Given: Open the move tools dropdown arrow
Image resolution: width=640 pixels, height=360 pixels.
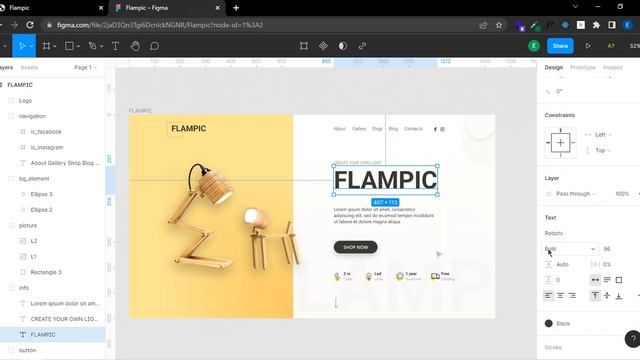Looking at the screenshot, I should (x=31, y=46).
